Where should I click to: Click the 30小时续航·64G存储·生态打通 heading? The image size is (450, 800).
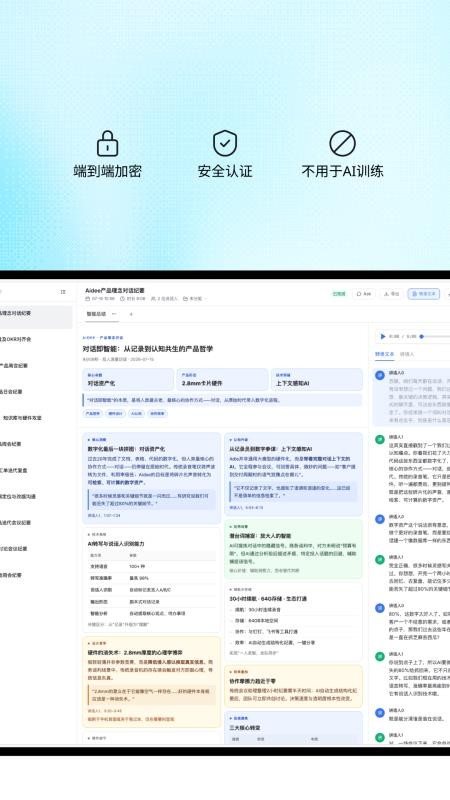click(x=268, y=598)
